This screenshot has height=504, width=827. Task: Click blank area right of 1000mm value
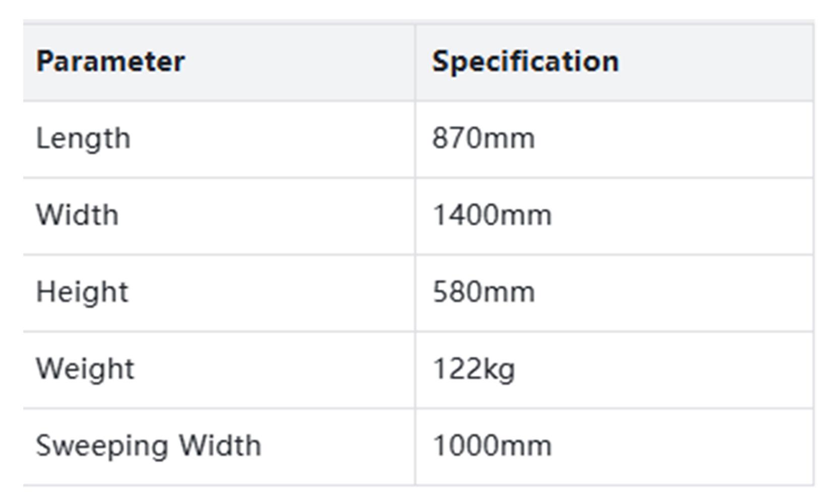click(680, 446)
